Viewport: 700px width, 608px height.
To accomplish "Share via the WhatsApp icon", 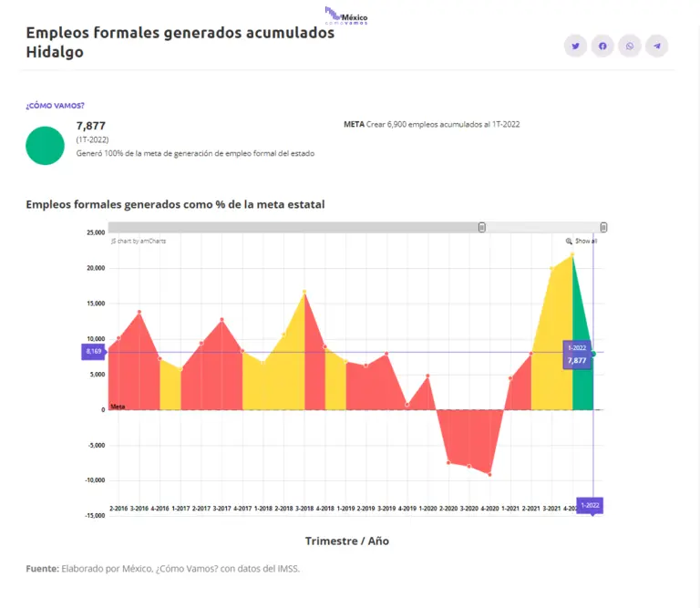I will [630, 46].
